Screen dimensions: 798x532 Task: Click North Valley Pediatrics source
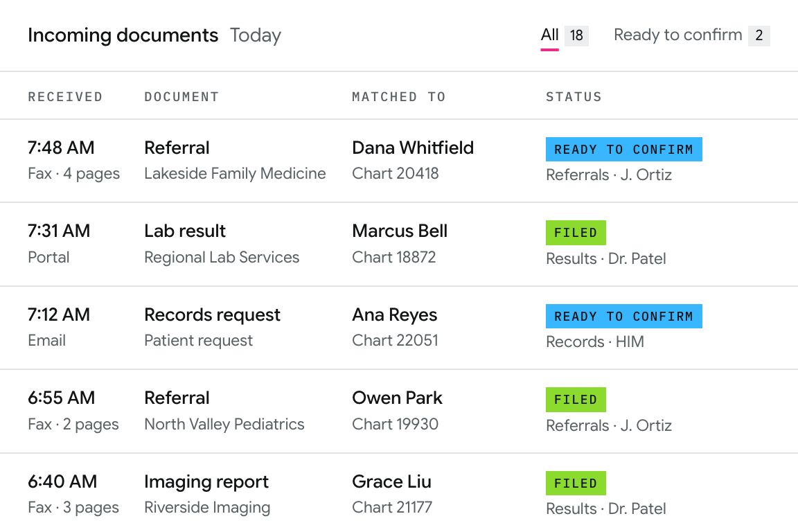pyautogui.click(x=224, y=424)
